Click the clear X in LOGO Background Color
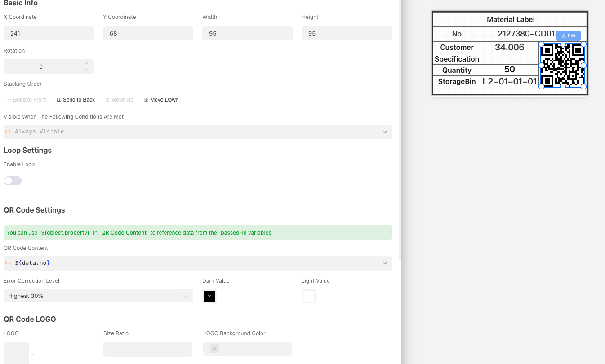The image size is (605, 364). tap(214, 349)
